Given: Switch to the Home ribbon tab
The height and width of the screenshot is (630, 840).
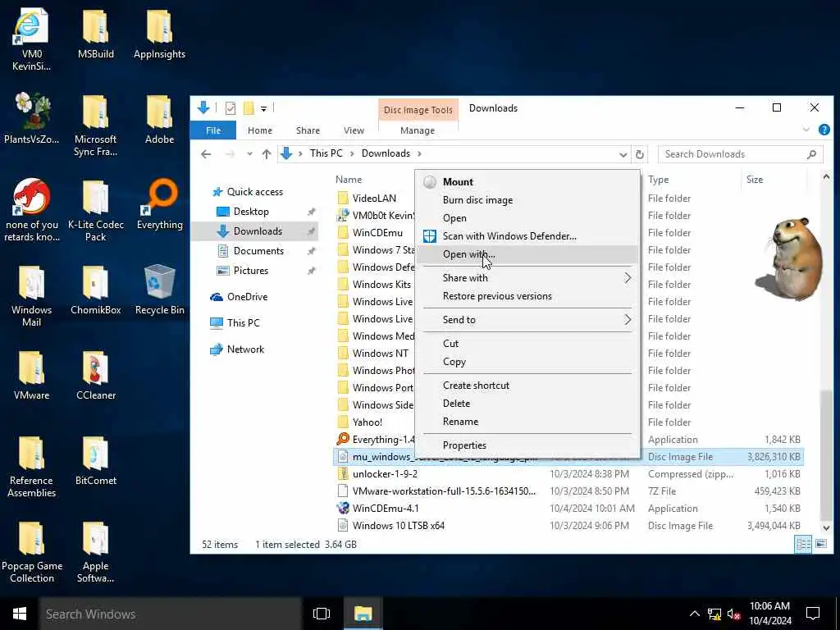Looking at the screenshot, I should click(x=260, y=130).
